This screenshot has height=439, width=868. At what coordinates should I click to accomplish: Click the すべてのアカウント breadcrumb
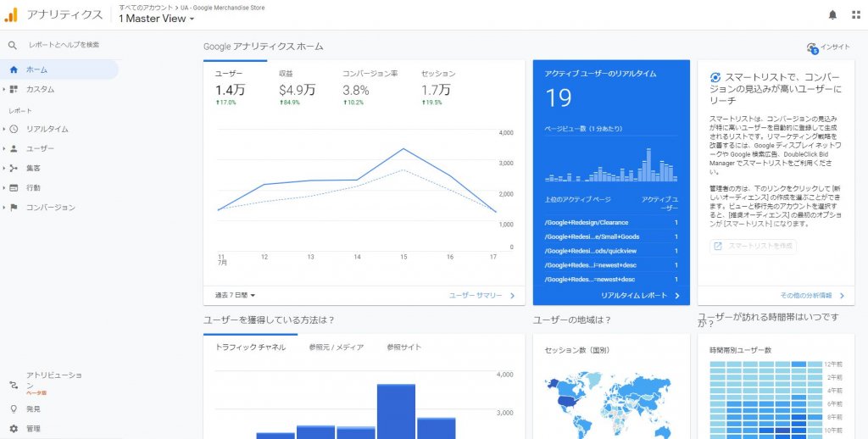point(146,8)
